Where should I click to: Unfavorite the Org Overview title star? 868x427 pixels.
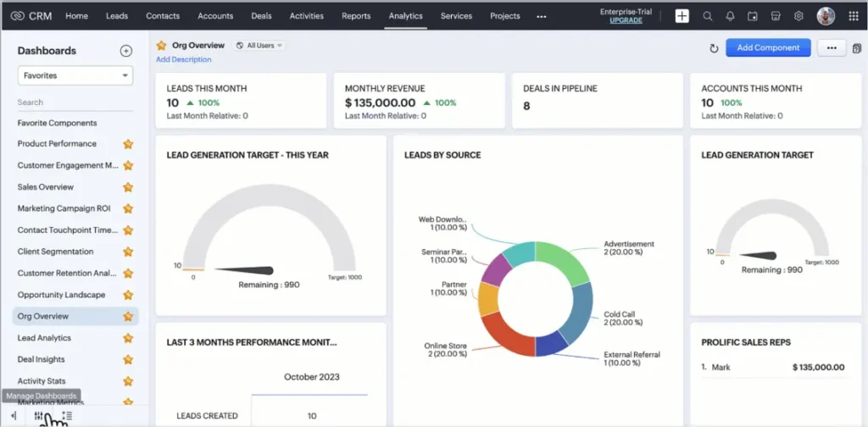[x=161, y=46]
